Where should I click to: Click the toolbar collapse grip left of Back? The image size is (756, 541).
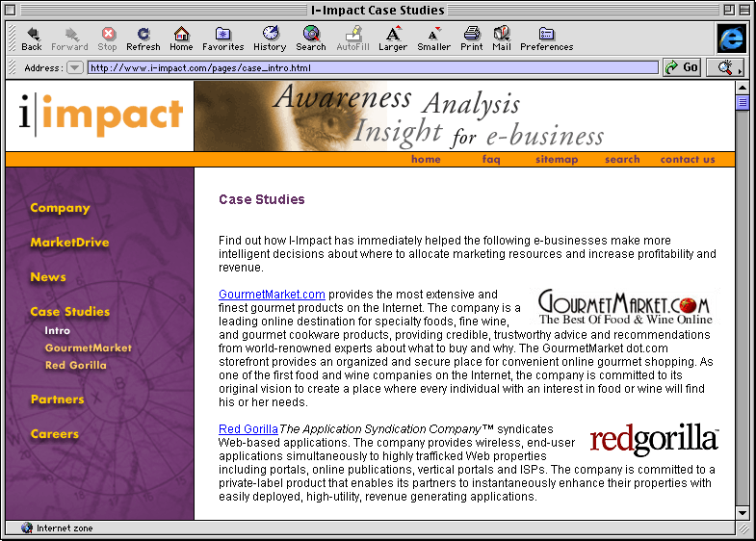(x=13, y=39)
